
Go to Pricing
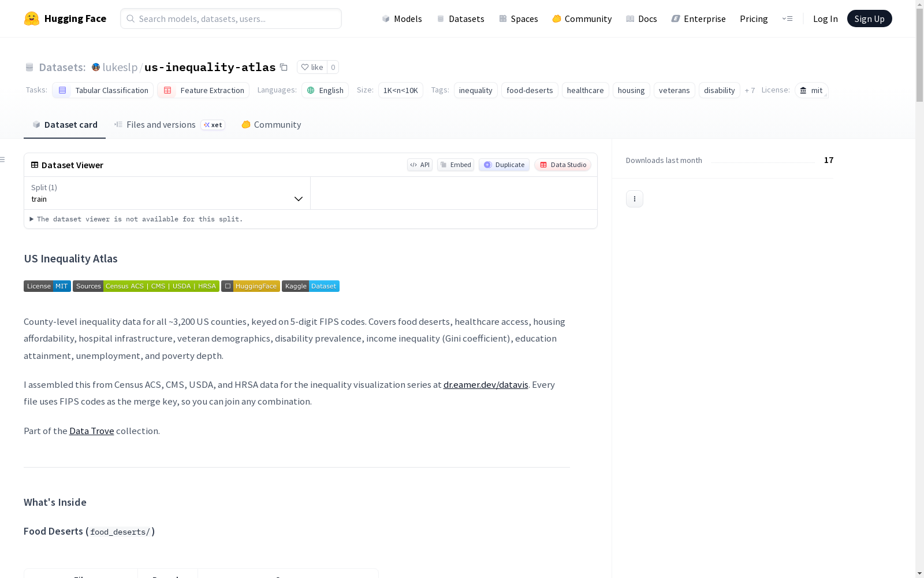click(754, 18)
